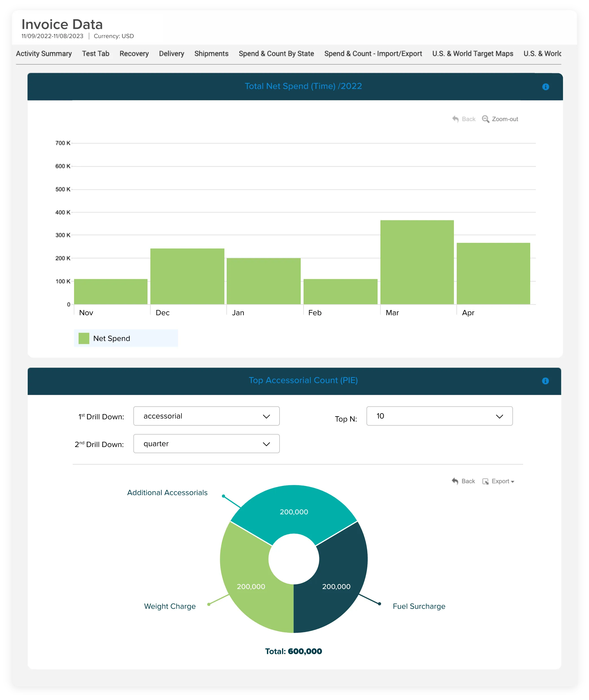Click the March bar in spend chart

coord(417,262)
